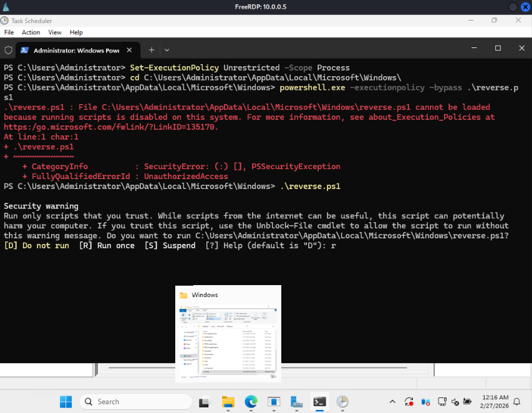Open the notifications bell

[516, 402]
